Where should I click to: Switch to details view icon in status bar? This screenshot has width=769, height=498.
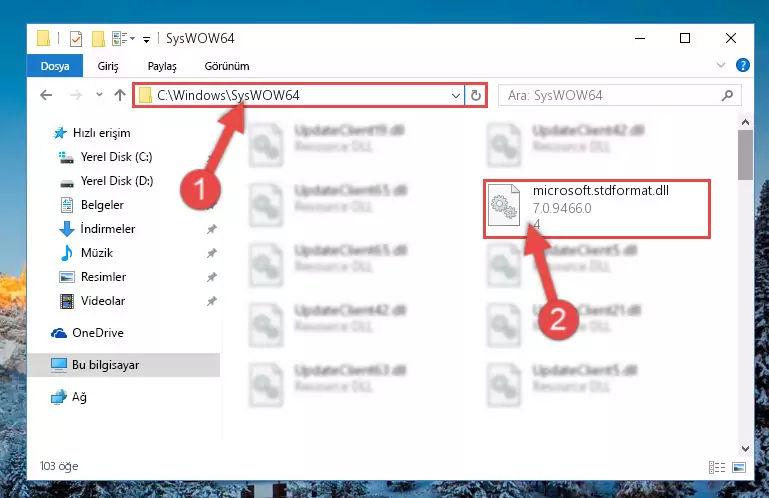point(717,467)
